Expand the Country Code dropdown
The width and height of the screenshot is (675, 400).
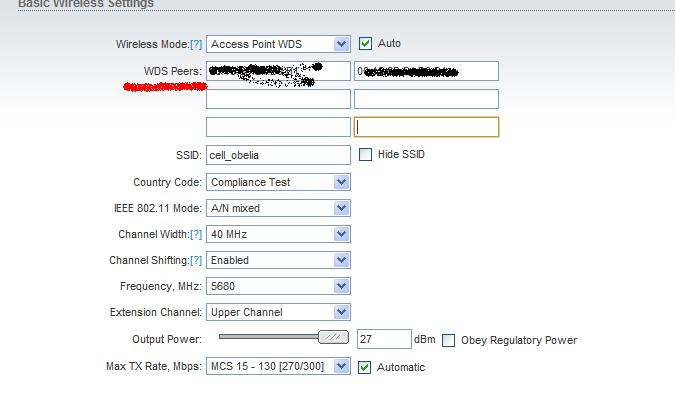279,182
